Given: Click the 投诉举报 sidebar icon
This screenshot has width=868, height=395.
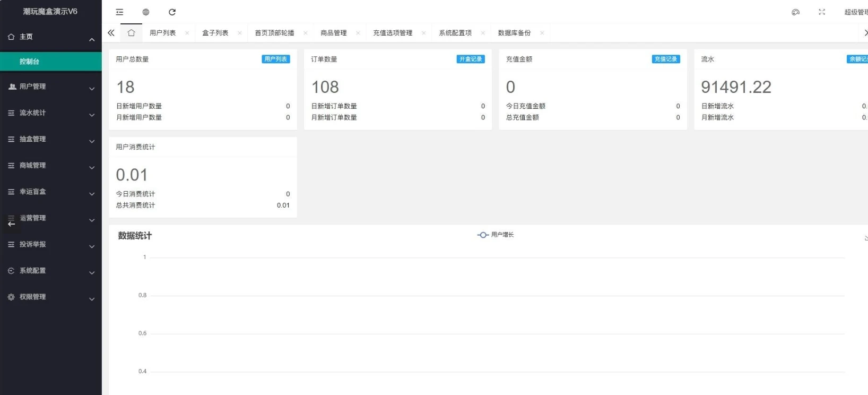Looking at the screenshot, I should tap(11, 244).
